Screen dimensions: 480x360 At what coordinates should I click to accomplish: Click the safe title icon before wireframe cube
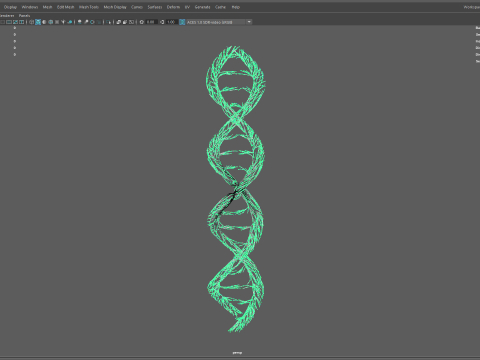pos(22,22)
